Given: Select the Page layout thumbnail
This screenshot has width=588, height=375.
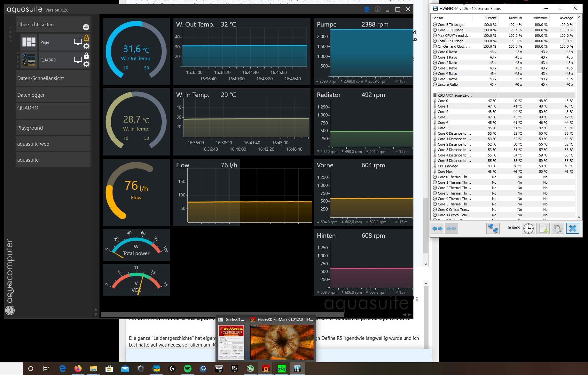Looking at the screenshot, I should (x=29, y=42).
